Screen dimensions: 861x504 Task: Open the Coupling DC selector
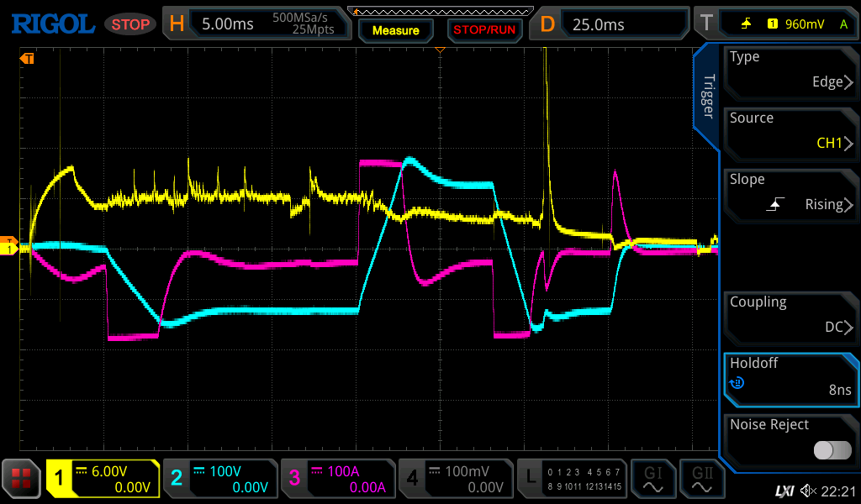790,315
